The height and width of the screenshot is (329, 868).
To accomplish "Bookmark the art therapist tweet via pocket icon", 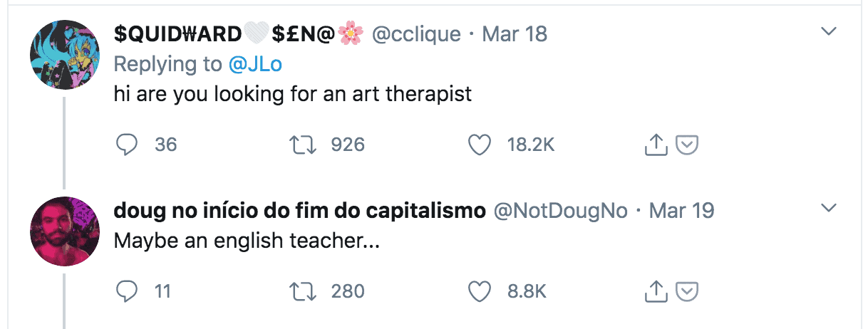I will [686, 145].
